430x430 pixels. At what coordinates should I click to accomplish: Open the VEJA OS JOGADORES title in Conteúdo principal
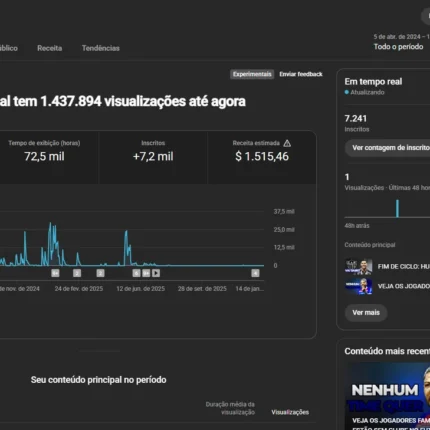pos(404,286)
